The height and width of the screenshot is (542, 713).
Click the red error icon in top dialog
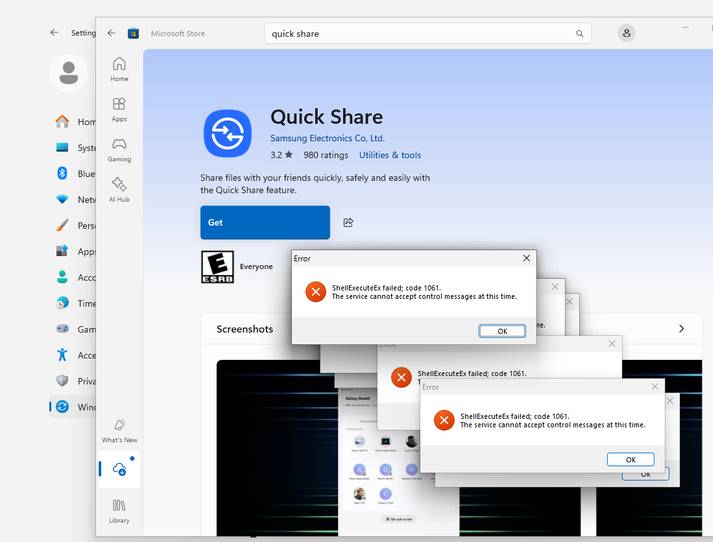316,292
